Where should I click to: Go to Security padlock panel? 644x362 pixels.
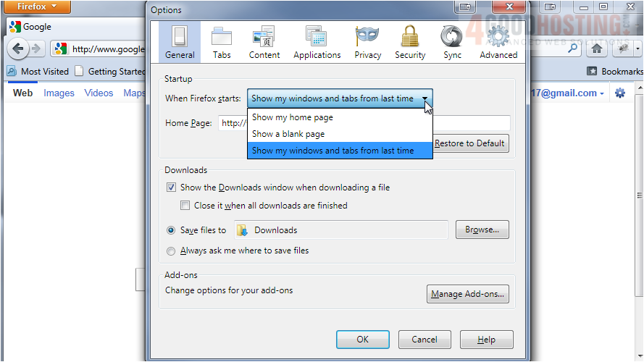pos(410,43)
